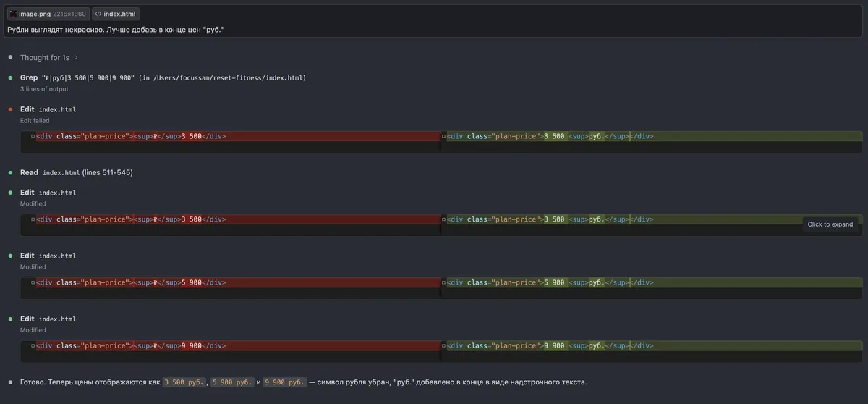Expand the "Thought for 1s" chevron
Image resolution: width=868 pixels, height=404 pixels.
[76, 57]
